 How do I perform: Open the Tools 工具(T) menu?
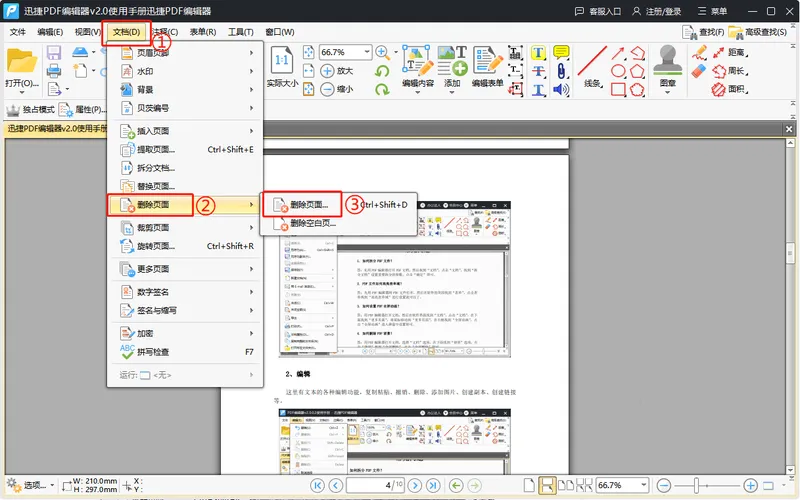coord(240,32)
